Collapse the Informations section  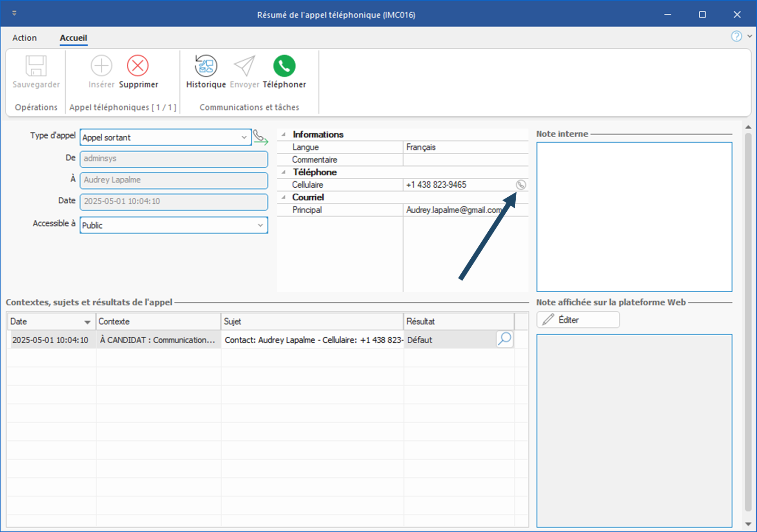pyautogui.click(x=284, y=135)
